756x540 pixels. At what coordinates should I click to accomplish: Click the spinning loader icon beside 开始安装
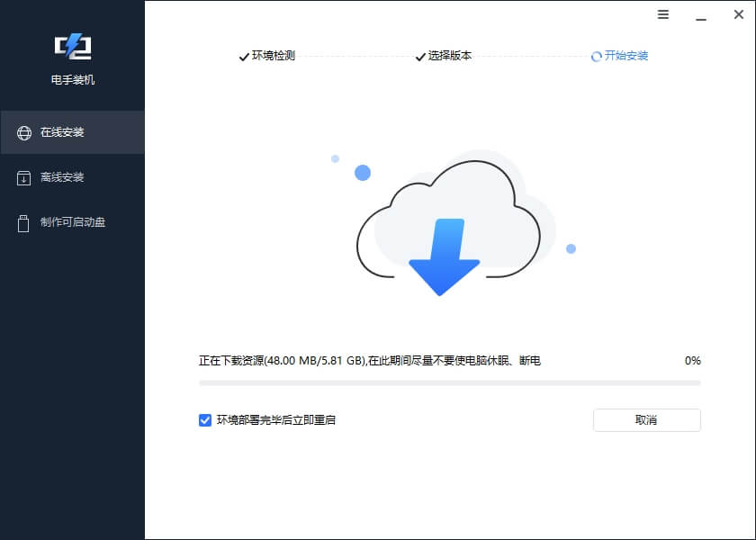coord(595,56)
